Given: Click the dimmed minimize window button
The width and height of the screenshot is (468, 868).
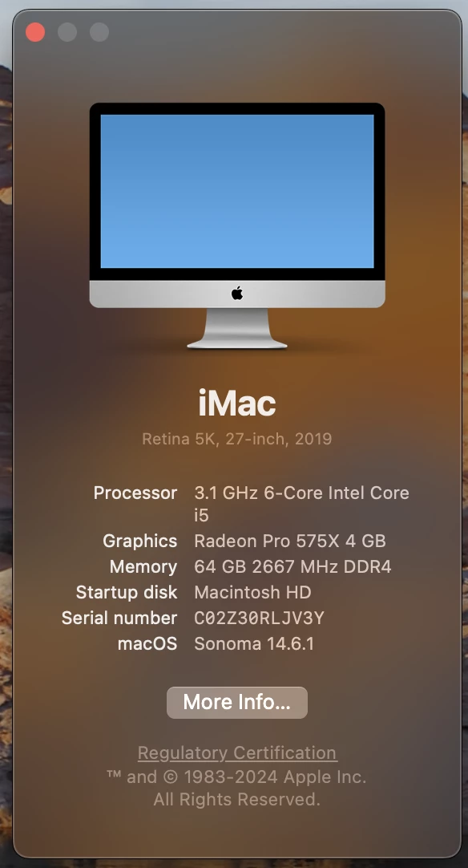Looking at the screenshot, I should pyautogui.click(x=67, y=32).
